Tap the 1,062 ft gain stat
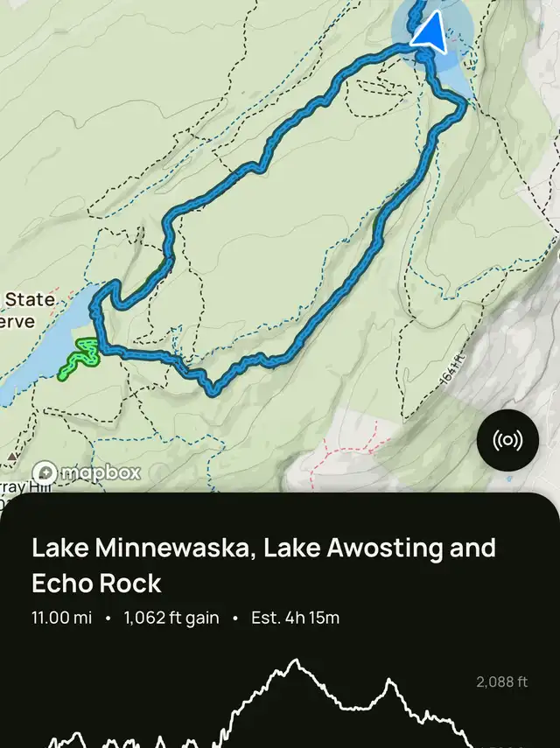560x748 pixels. pos(171,618)
